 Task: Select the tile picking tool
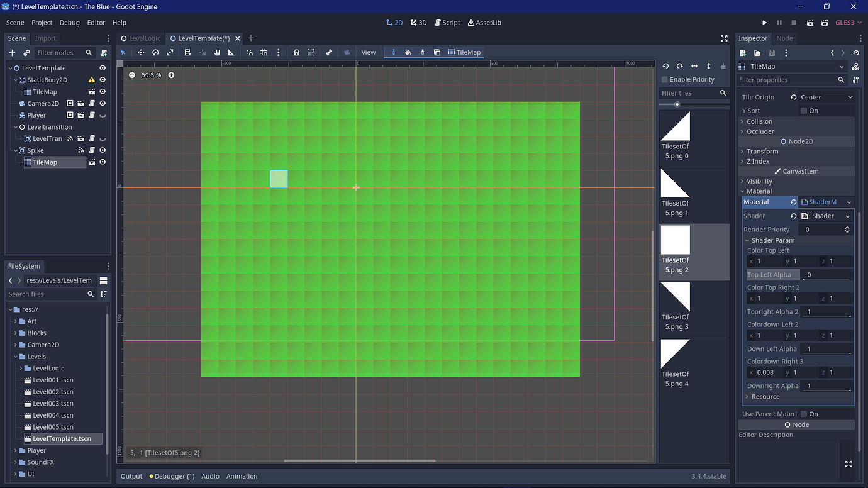(421, 52)
